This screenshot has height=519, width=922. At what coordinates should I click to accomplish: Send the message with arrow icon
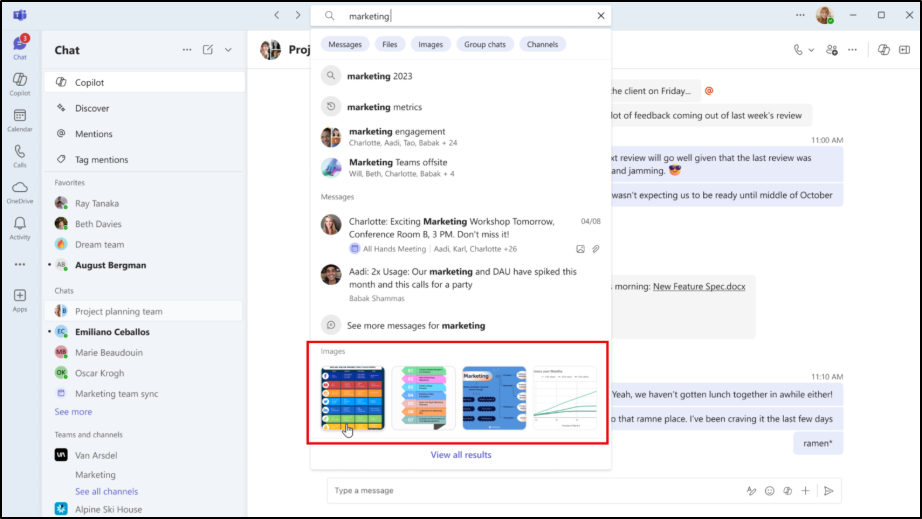tap(828, 491)
